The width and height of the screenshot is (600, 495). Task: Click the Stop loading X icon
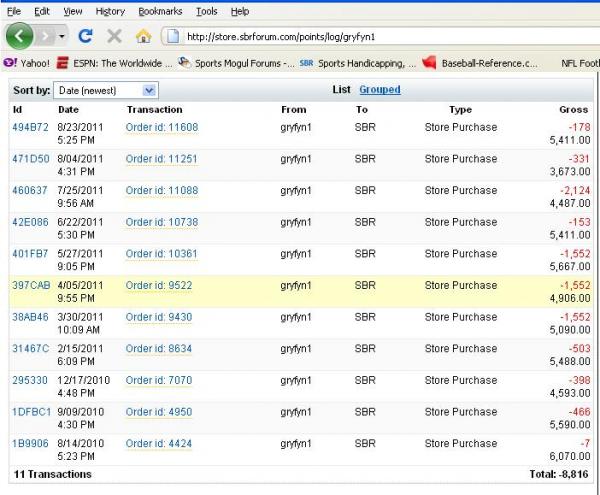(114, 36)
